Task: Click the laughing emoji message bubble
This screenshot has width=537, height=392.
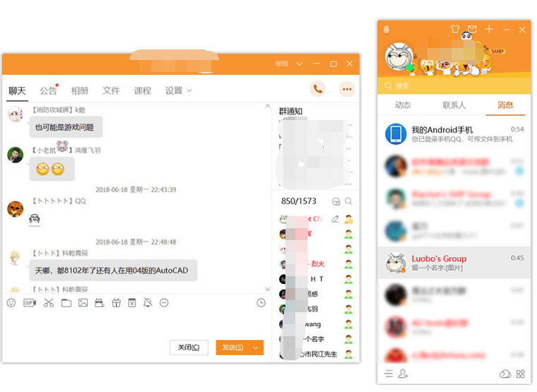Action: [52, 169]
